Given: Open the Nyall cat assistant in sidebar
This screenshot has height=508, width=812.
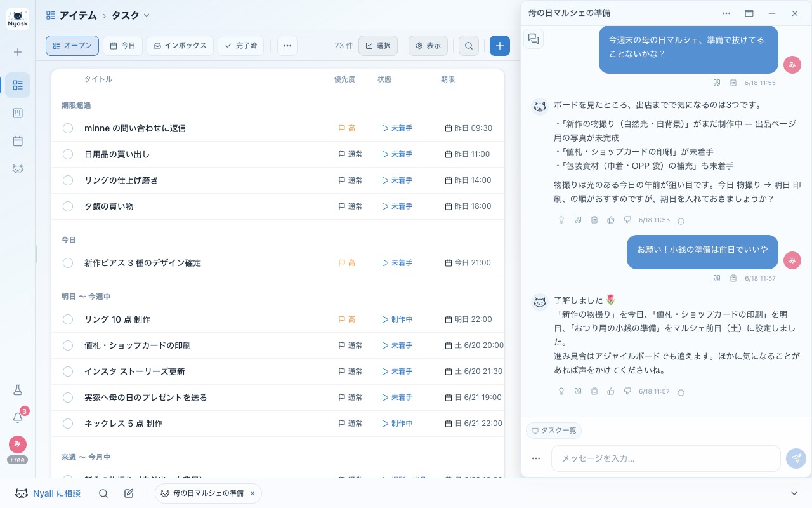Looking at the screenshot, I should pyautogui.click(x=18, y=169).
